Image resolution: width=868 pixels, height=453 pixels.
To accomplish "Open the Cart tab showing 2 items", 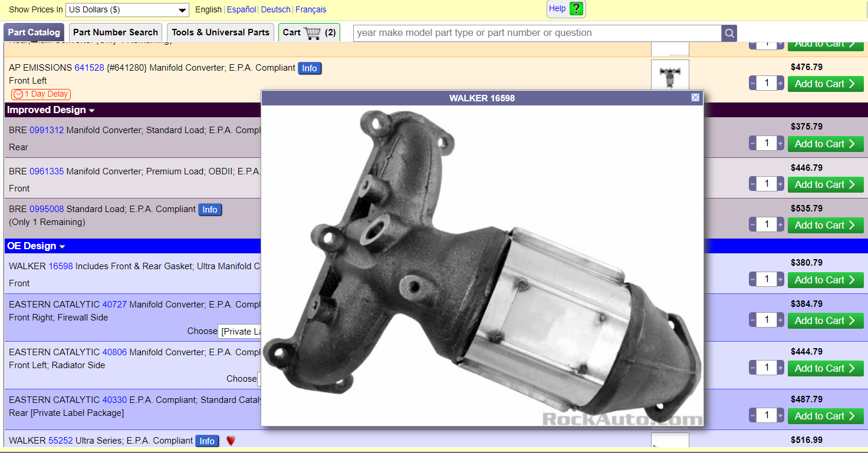I will (309, 32).
